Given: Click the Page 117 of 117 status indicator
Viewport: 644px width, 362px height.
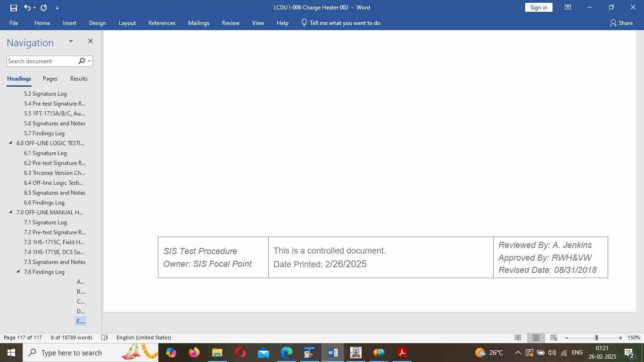Looking at the screenshot, I should click(23, 337).
